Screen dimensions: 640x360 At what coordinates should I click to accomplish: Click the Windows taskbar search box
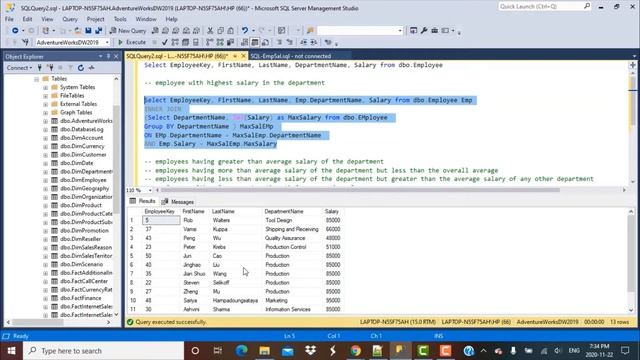tap(104, 351)
